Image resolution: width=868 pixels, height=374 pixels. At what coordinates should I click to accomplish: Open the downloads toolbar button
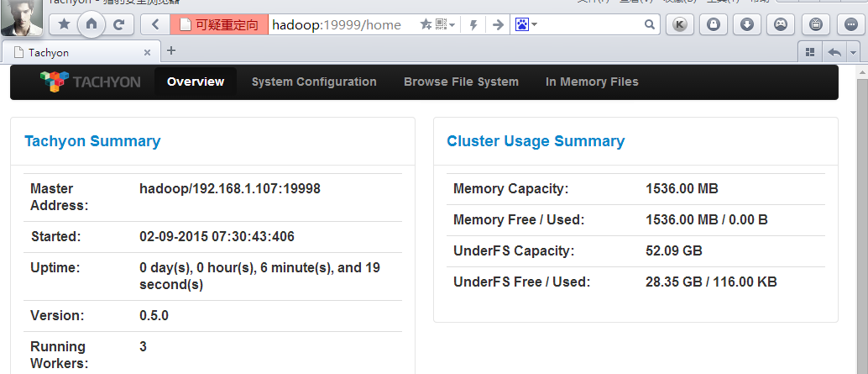(747, 24)
